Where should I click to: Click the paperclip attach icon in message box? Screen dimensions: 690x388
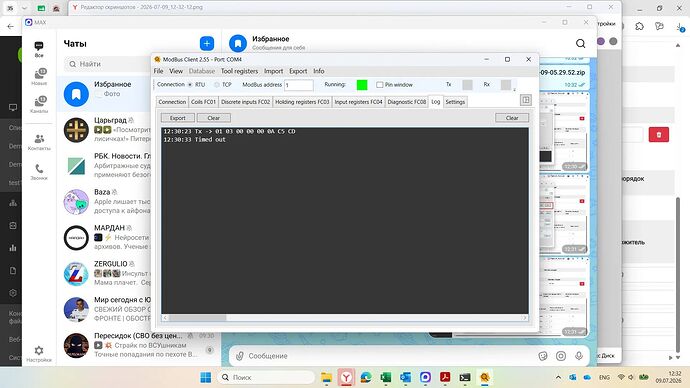(x=240, y=356)
